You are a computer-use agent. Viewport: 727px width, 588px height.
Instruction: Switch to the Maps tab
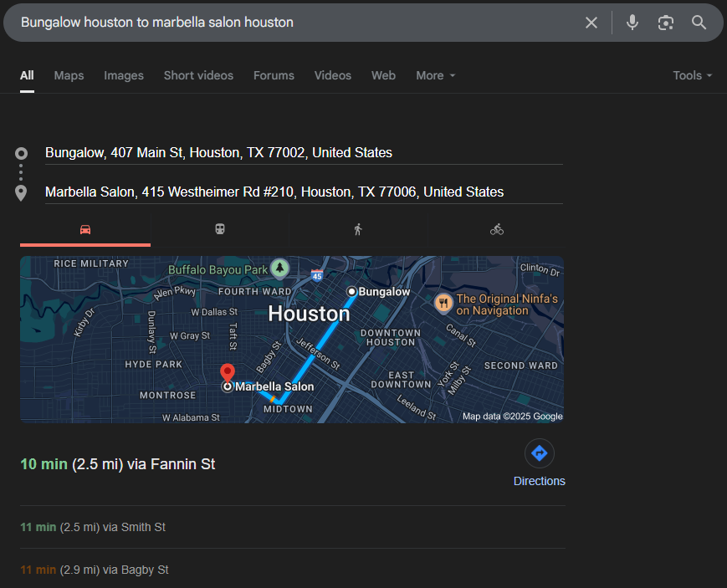[x=69, y=75]
